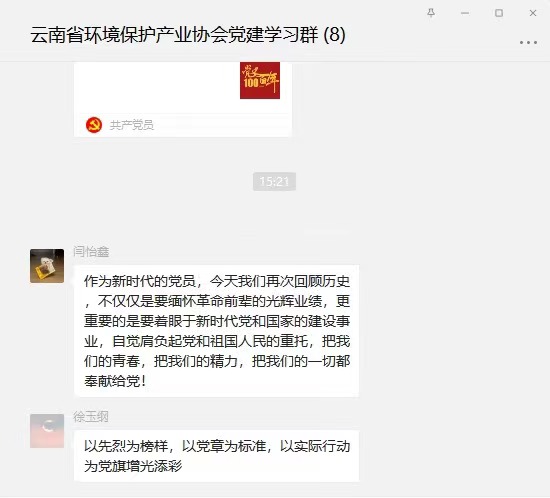Select the sender name 闫怡鑫
The image size is (550, 498).
[91, 251]
